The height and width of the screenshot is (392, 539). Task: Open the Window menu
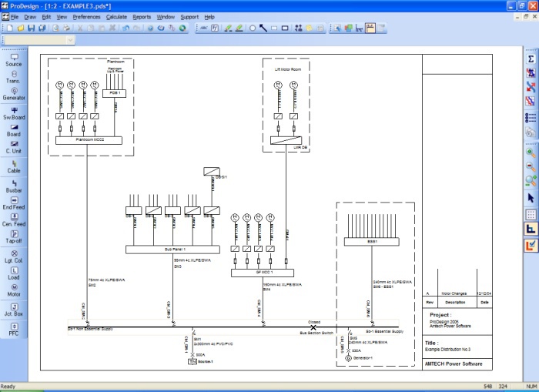(x=166, y=17)
